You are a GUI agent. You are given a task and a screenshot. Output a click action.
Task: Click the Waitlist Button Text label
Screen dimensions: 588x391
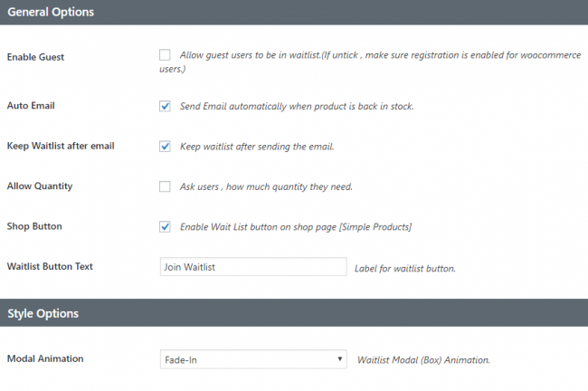click(x=50, y=266)
